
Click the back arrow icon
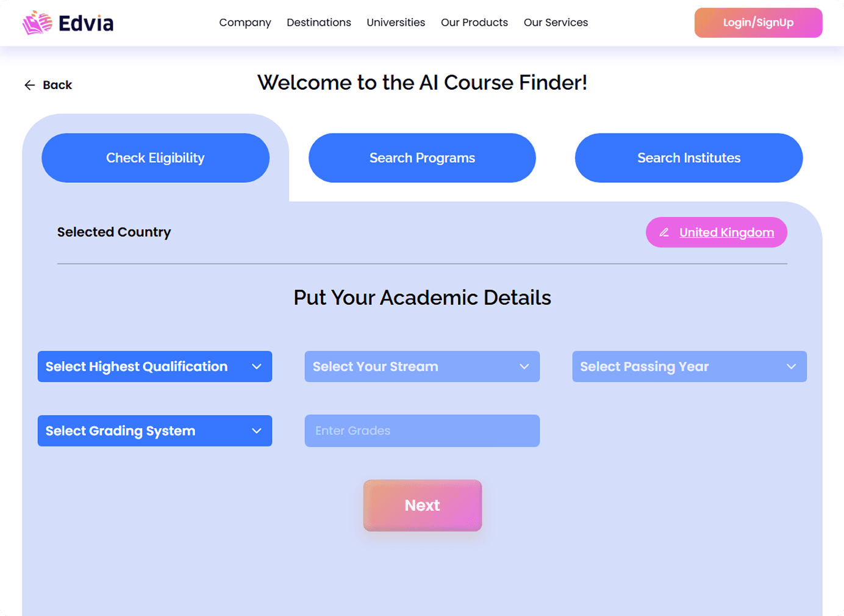(29, 85)
